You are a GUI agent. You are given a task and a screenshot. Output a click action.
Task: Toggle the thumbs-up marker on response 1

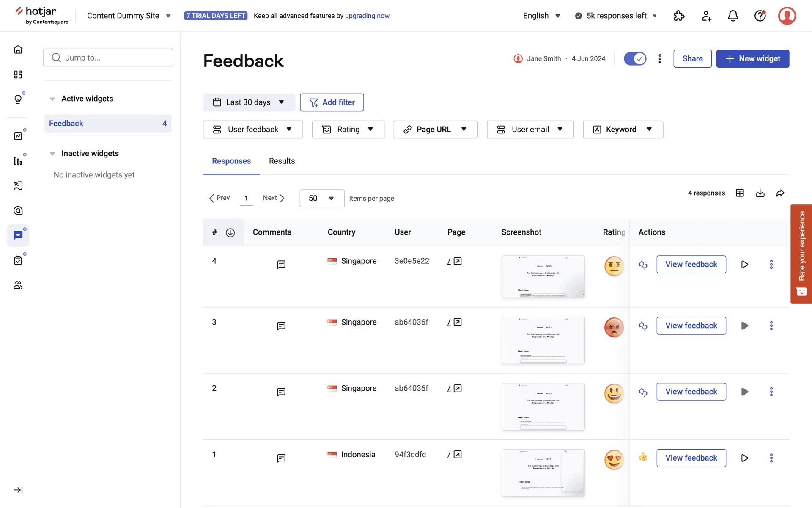click(643, 457)
